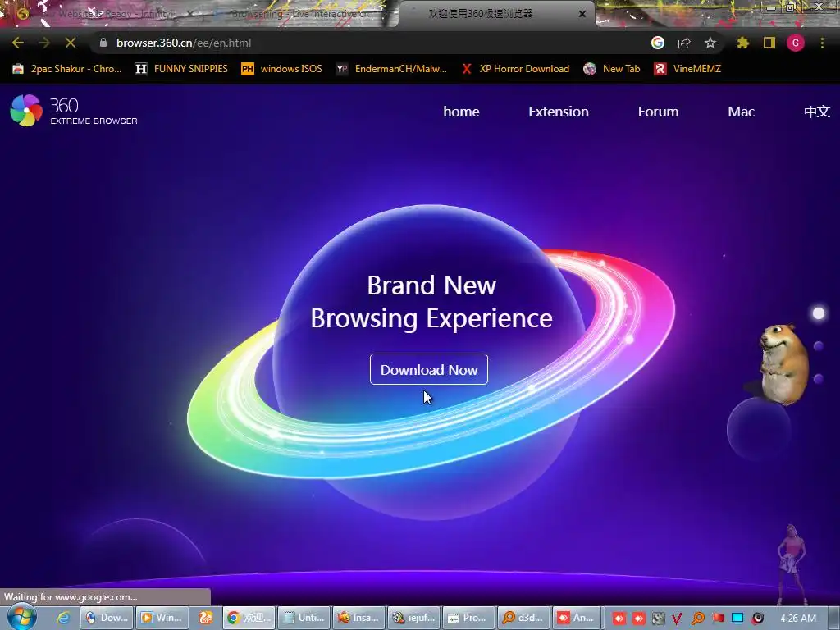Open the iejuf... taskbar window
The image size is (840, 630).
[x=413, y=618]
